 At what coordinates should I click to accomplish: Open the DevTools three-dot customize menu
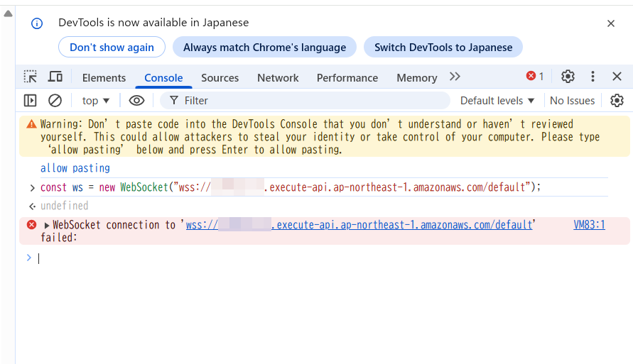[x=593, y=77]
